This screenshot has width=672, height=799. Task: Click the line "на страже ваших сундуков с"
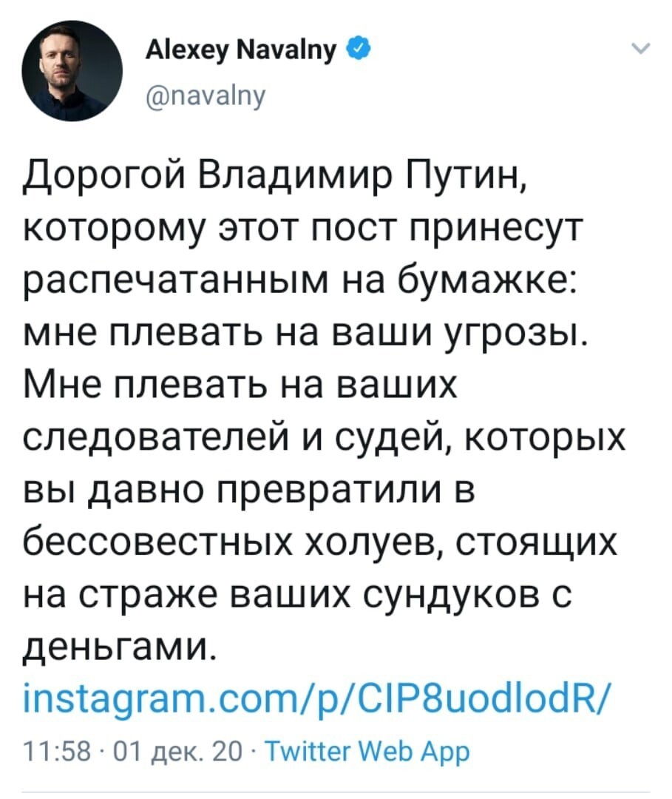click(x=298, y=595)
